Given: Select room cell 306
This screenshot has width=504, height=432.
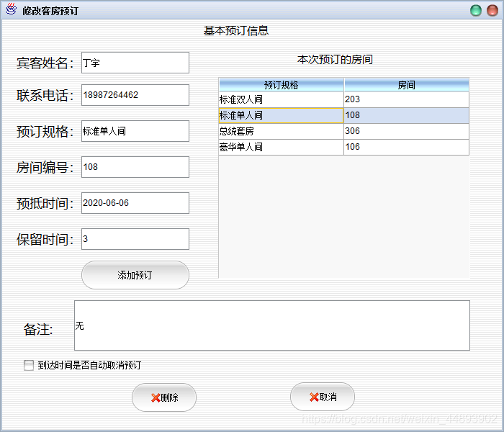Looking at the screenshot, I should point(407,131).
